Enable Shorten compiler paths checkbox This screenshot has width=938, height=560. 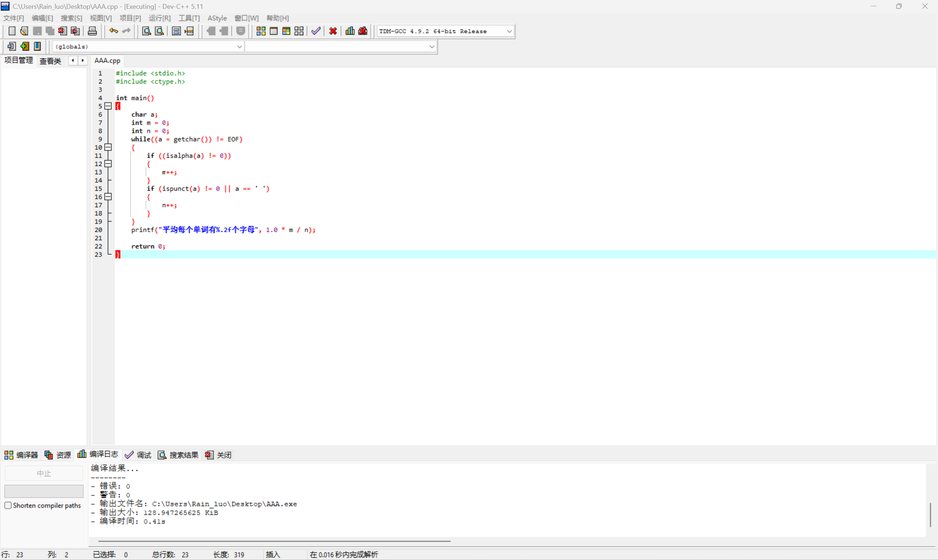[8, 505]
